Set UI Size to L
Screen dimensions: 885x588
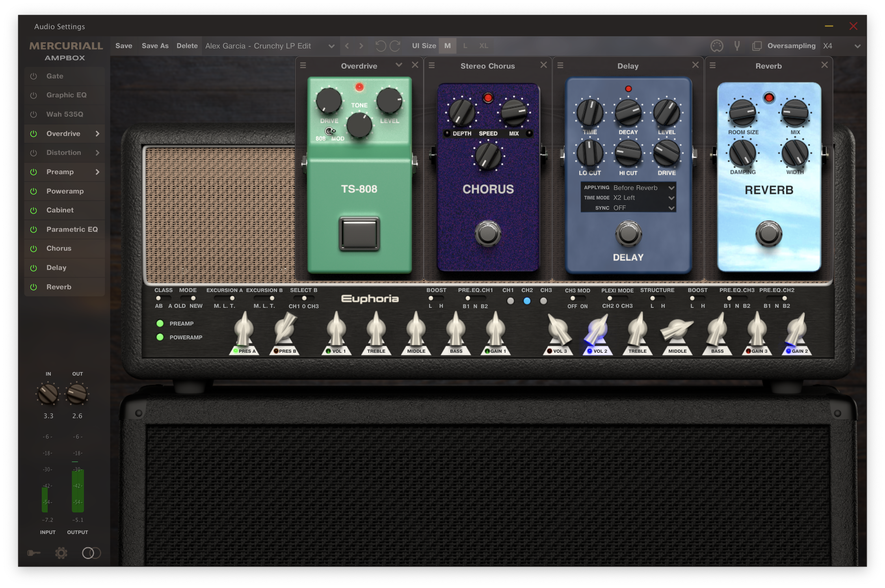[465, 46]
